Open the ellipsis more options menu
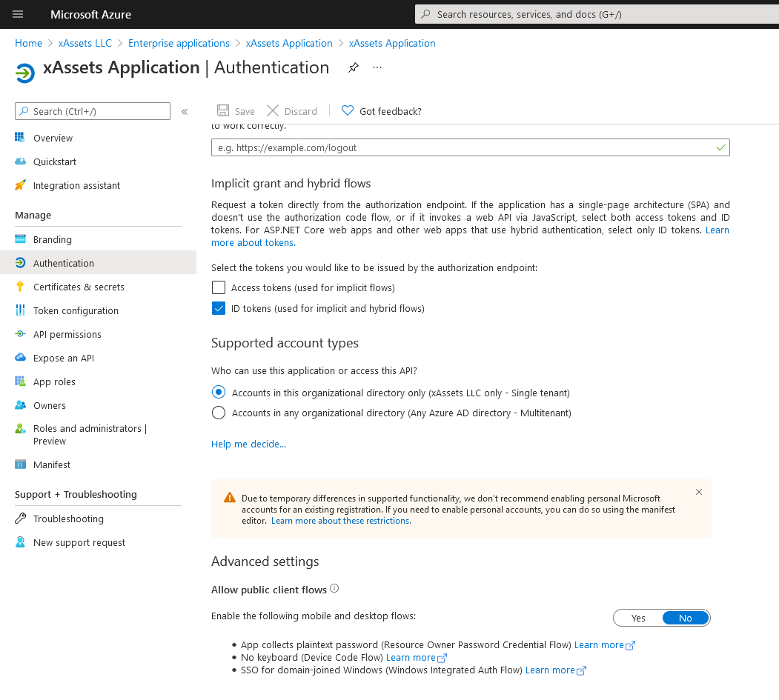 [x=377, y=67]
